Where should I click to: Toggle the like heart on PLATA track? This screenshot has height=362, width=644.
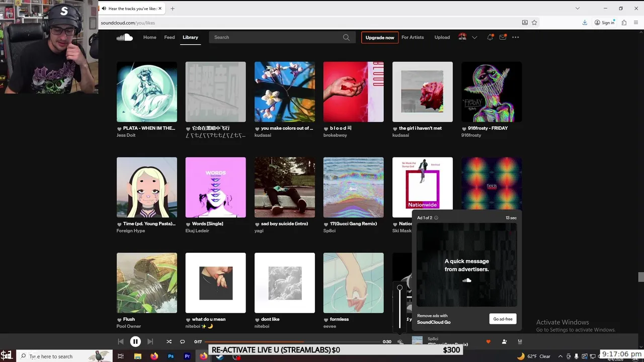coord(119,128)
